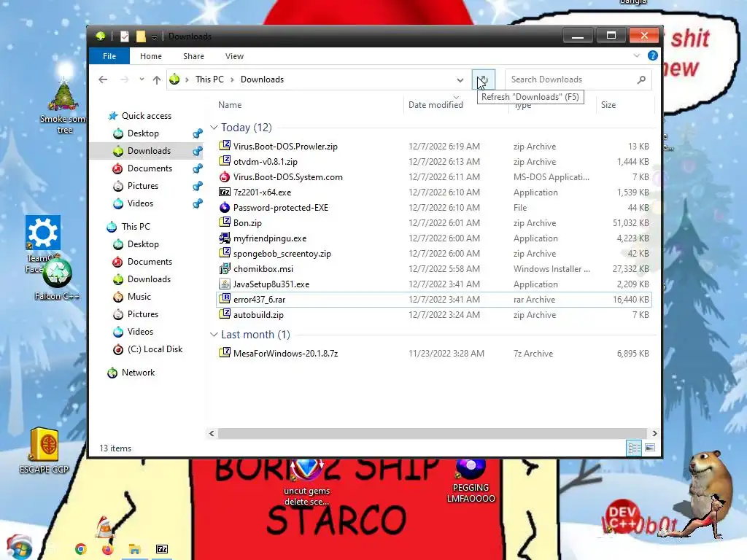Click the horizontal scrollbar thumb

[432, 433]
